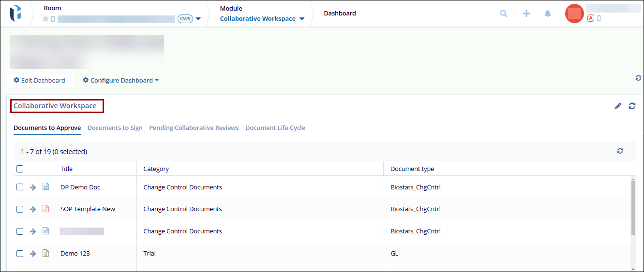Favorite the room with the star icon

point(46,19)
